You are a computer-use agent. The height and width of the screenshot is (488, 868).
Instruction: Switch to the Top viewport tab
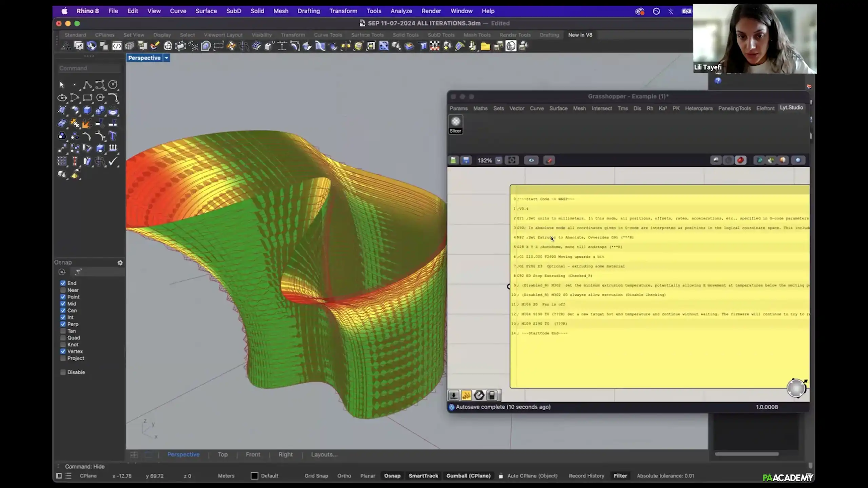223,454
